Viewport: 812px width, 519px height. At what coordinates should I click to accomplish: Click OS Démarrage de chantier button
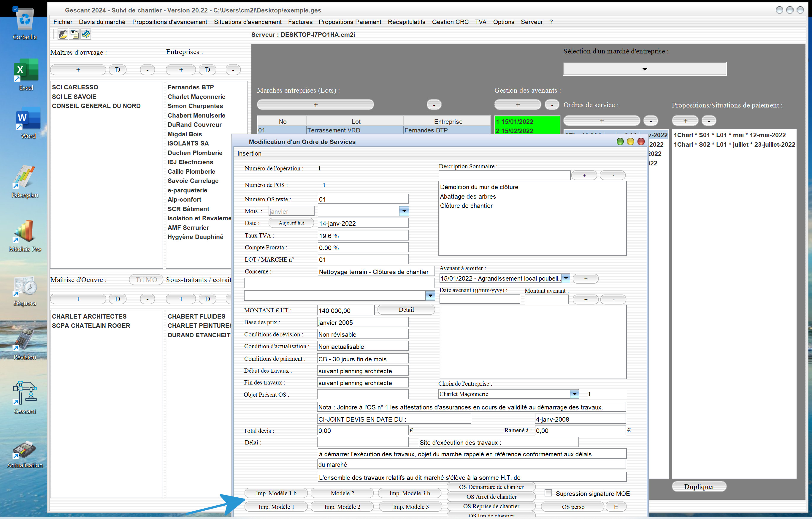(491, 487)
